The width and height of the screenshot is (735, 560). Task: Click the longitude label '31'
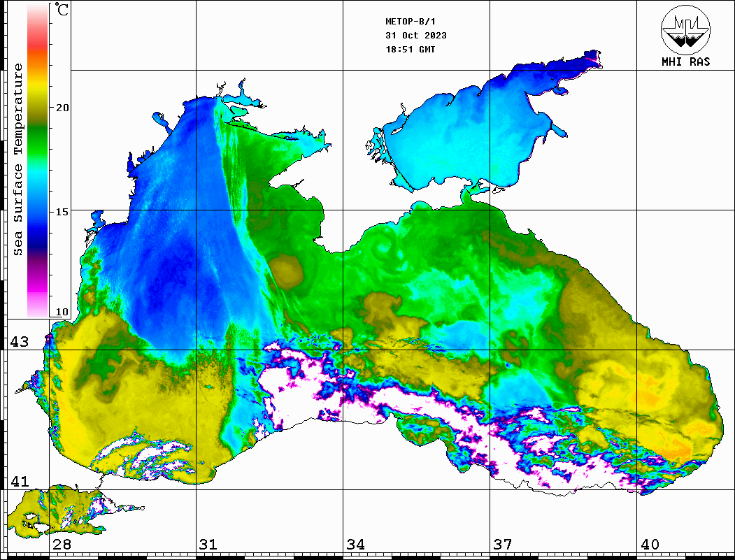pos(208,545)
